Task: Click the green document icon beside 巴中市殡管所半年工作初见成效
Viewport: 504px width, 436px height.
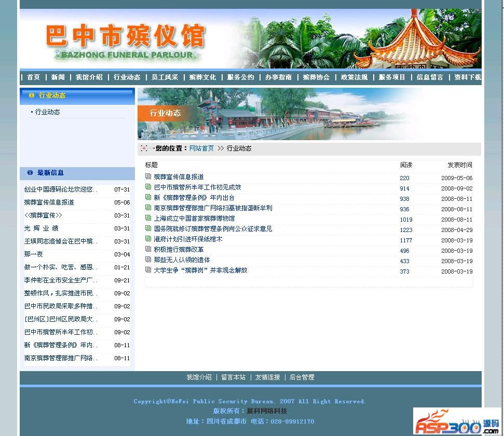Action: click(148, 187)
